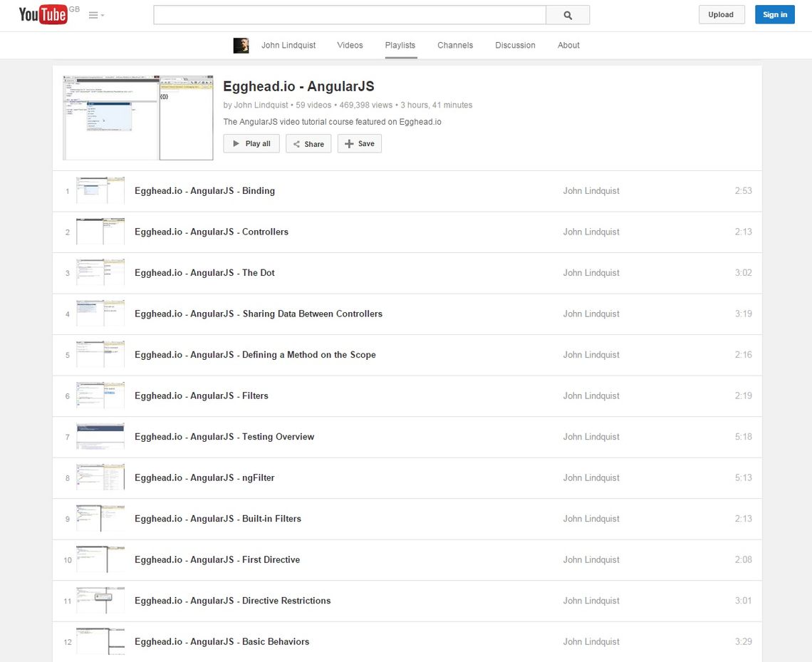Focus the YouTube search field

pos(349,15)
